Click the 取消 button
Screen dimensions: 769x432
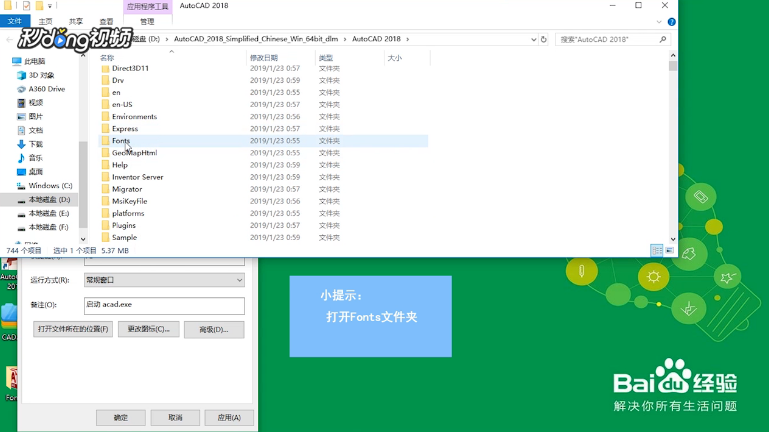tap(175, 418)
